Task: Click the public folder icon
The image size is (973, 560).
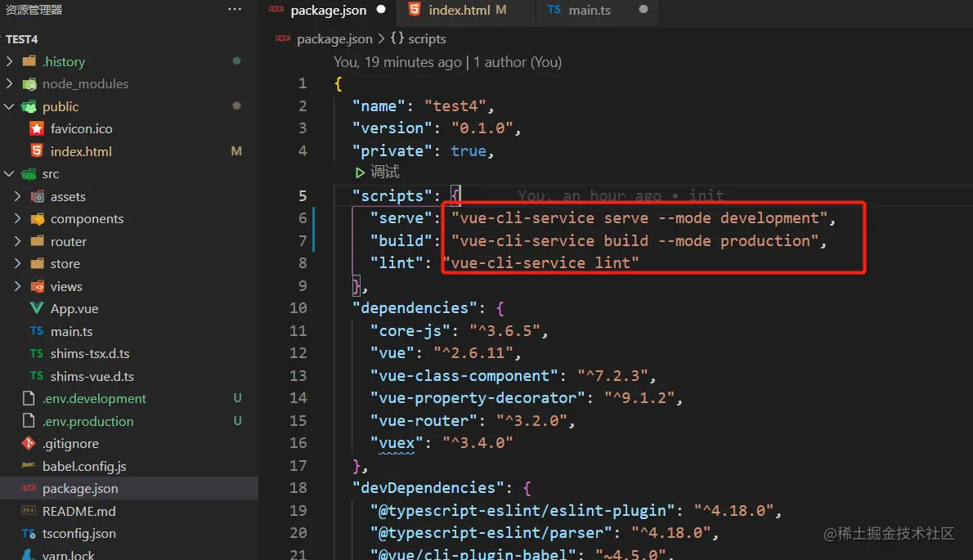Action: coord(29,106)
